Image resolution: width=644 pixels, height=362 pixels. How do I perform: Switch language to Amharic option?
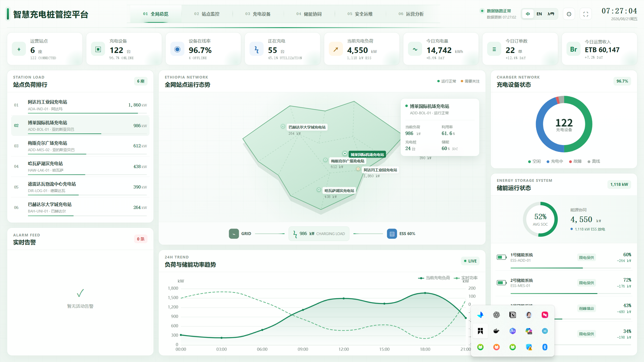pos(551,14)
